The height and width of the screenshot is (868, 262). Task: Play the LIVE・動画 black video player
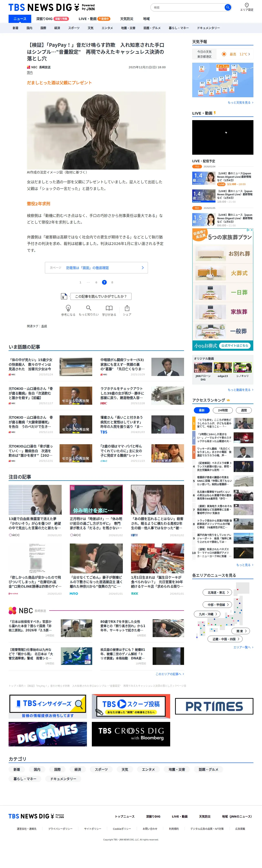(x=223, y=137)
